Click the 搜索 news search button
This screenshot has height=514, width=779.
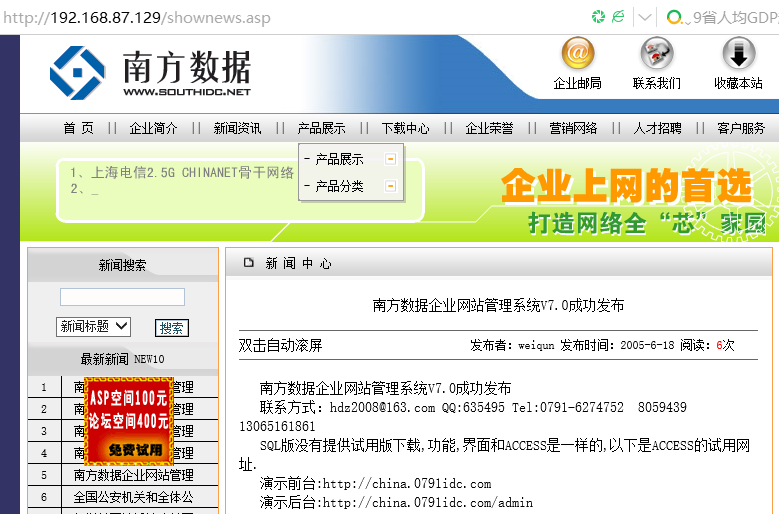coord(171,328)
